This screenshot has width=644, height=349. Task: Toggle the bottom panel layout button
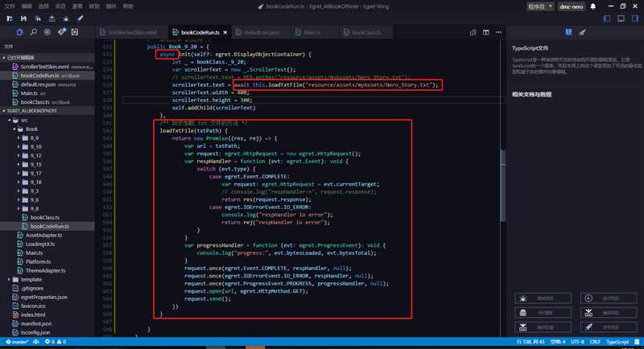[621, 18]
